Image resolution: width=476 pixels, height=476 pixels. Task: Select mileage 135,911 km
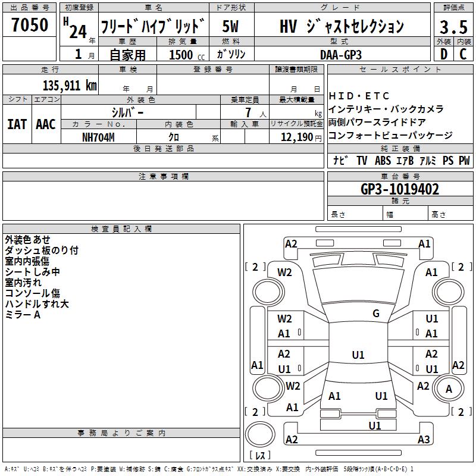coord(70,86)
